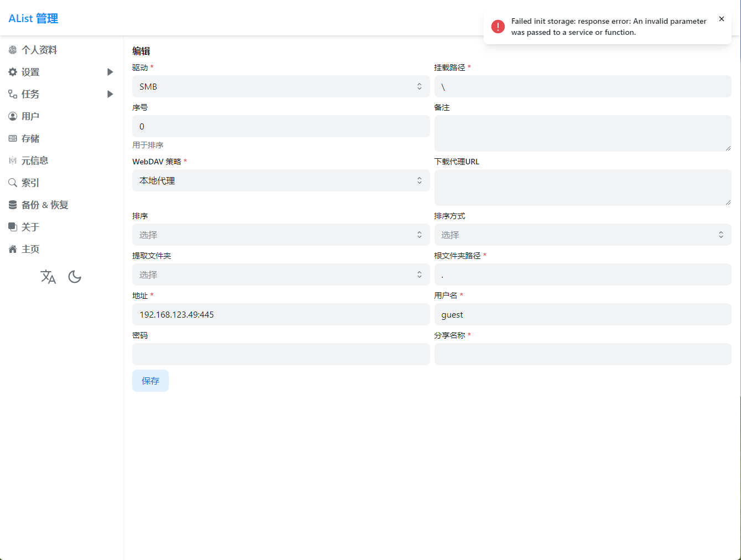The width and height of the screenshot is (741, 560).
Task: Click the red error alert icon
Action: 498,27
